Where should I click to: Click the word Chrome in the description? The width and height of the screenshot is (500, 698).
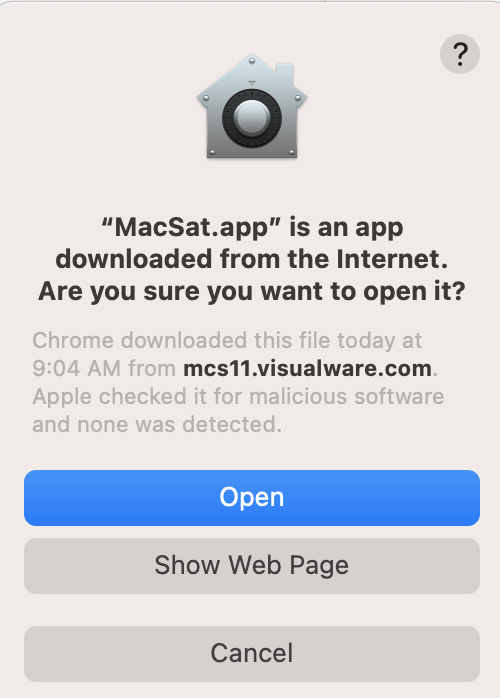coord(73,341)
